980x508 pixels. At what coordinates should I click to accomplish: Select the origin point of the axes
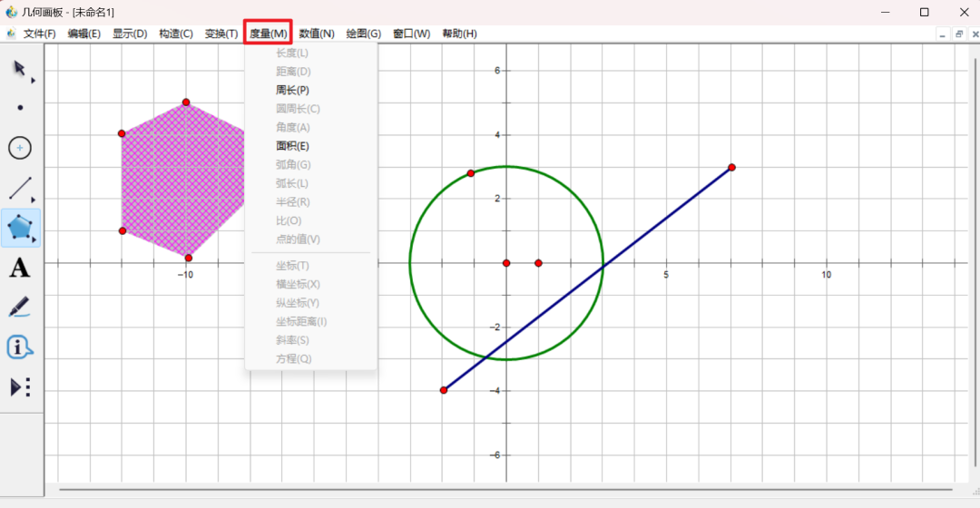[506, 263]
